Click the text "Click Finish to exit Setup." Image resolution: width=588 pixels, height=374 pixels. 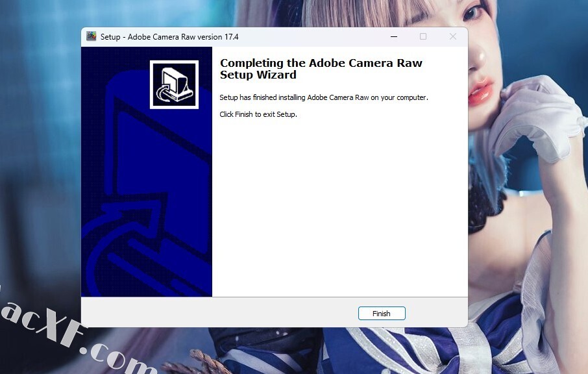(x=258, y=114)
